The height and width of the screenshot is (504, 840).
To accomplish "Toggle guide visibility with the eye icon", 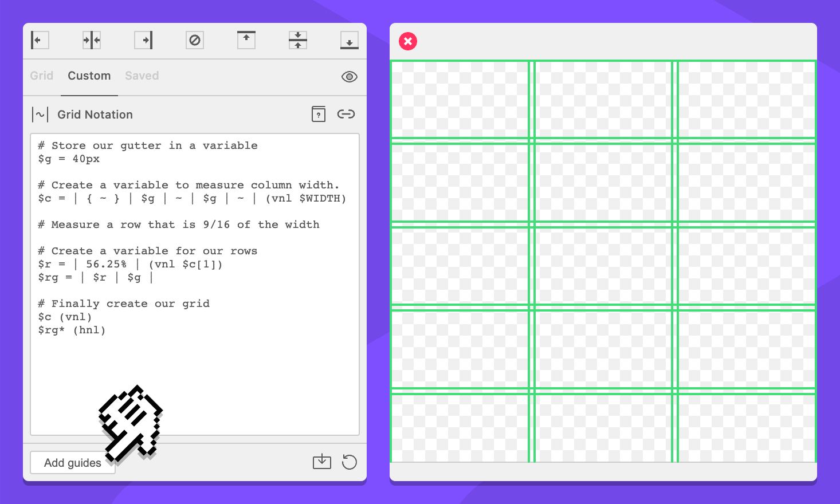I will [349, 77].
